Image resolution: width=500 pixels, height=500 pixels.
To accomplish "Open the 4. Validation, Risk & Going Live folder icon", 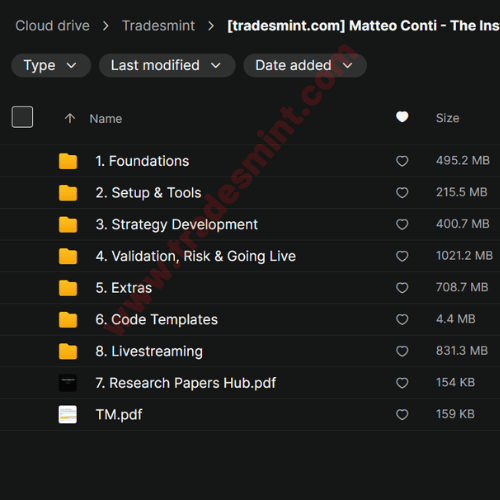I will coord(68,256).
